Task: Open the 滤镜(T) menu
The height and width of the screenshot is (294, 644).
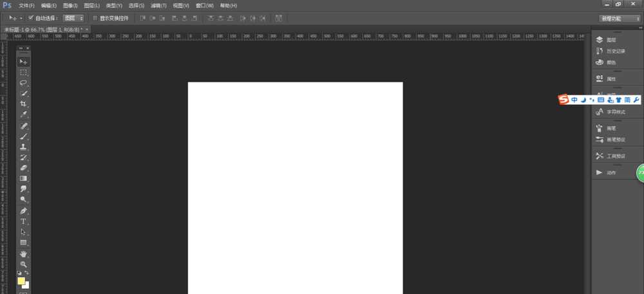Action: coord(158,5)
